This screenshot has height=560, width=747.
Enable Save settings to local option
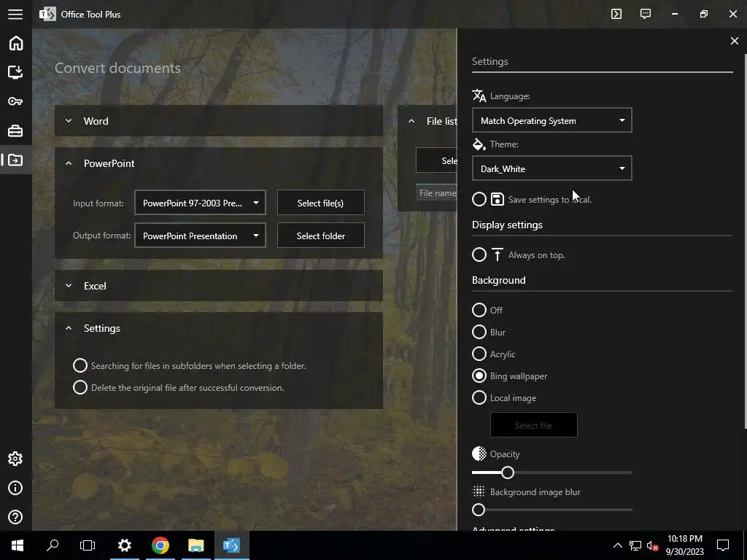pos(479,199)
